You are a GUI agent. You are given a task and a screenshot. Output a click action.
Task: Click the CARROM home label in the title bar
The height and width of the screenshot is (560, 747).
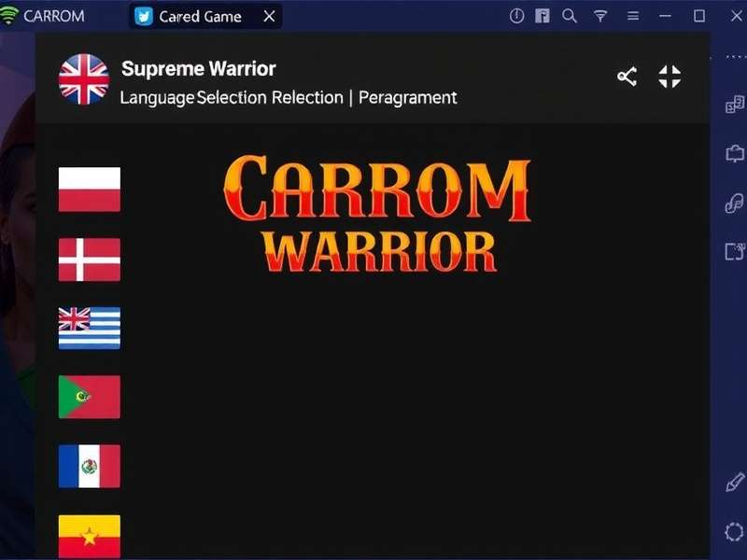pyautogui.click(x=51, y=15)
